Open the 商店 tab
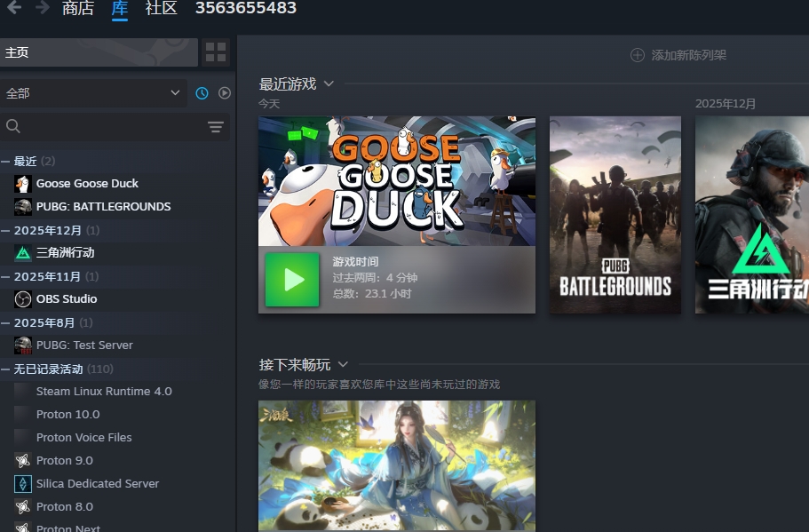 click(x=78, y=9)
